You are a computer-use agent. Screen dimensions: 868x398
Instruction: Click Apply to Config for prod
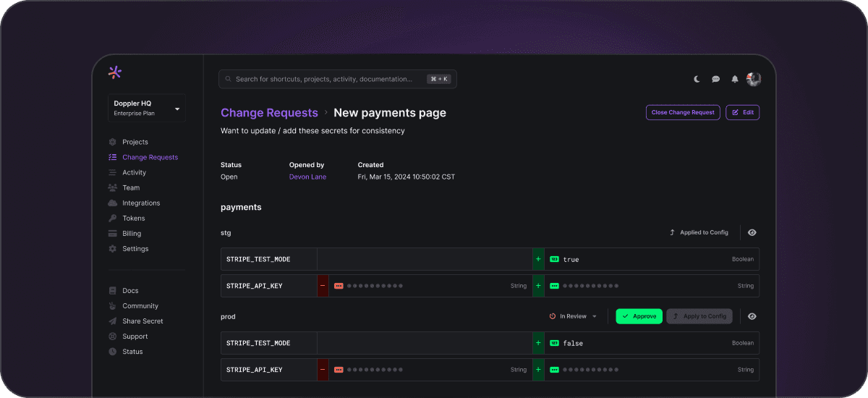click(x=699, y=316)
